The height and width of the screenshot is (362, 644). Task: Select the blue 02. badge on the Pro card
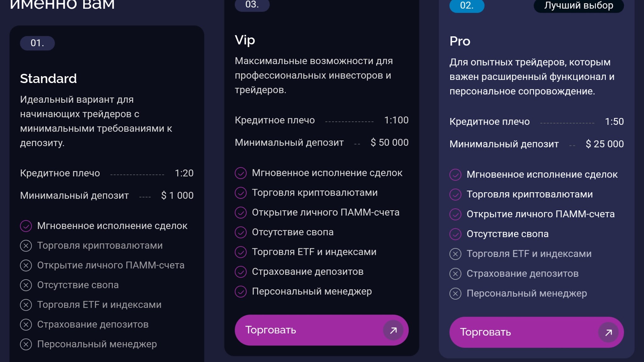point(467,5)
